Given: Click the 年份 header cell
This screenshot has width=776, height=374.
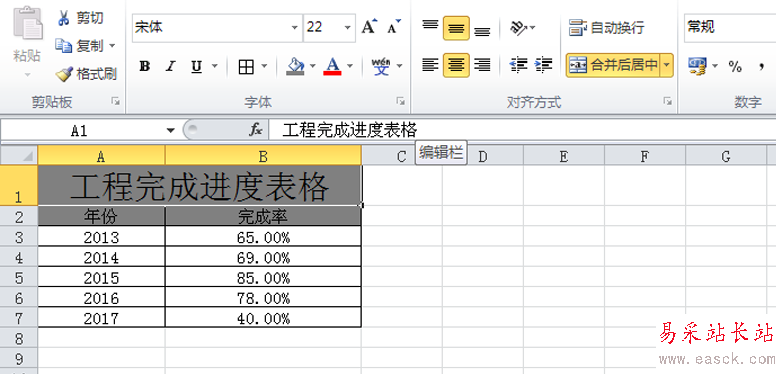Looking at the screenshot, I should coord(101,216).
